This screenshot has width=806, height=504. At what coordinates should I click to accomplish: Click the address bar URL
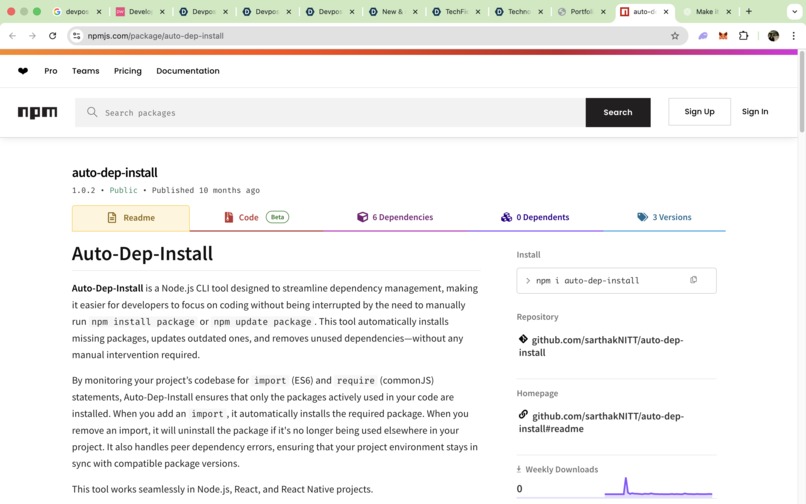pyautogui.click(x=156, y=36)
